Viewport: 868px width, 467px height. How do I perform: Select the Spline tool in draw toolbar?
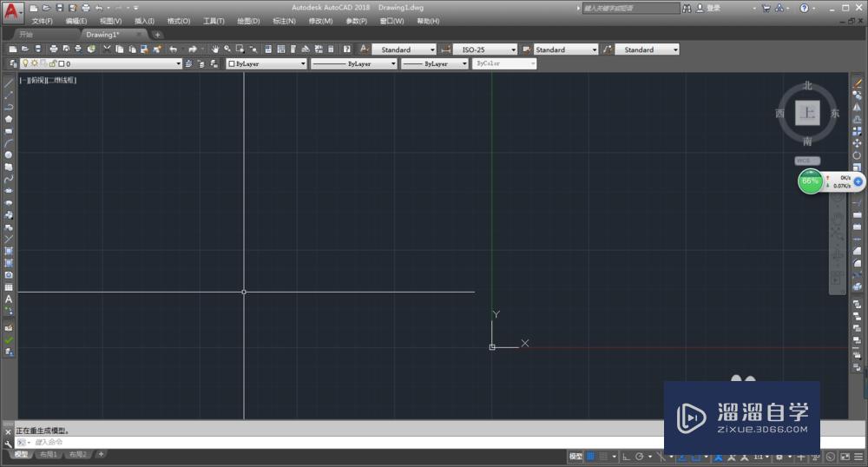tap(9, 180)
